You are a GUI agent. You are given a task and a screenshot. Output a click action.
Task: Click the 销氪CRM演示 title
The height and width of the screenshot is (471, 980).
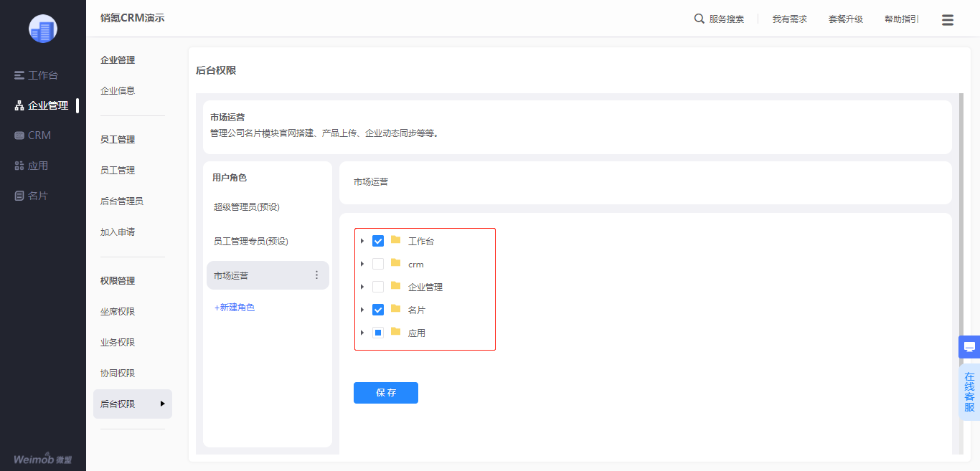click(x=132, y=18)
